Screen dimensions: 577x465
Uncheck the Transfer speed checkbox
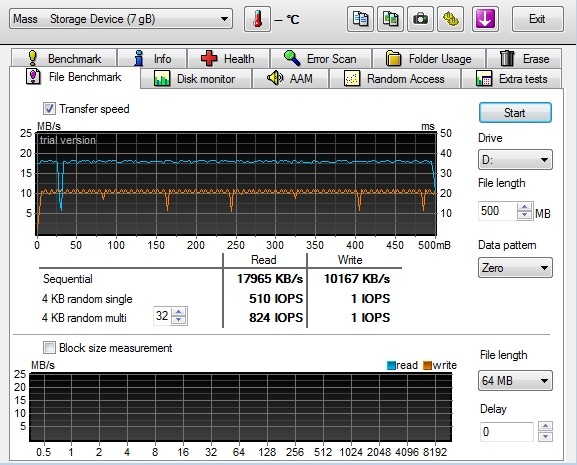pyautogui.click(x=49, y=109)
